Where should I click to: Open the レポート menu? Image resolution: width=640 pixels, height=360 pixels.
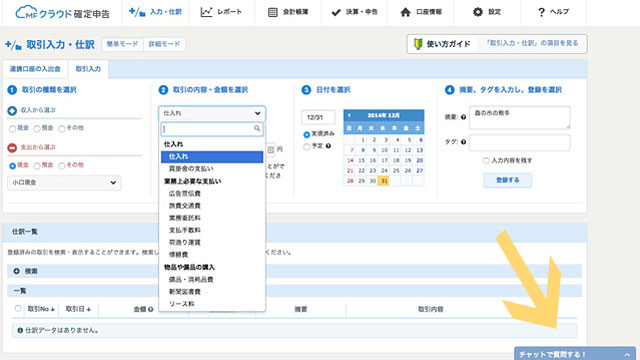click(221, 12)
